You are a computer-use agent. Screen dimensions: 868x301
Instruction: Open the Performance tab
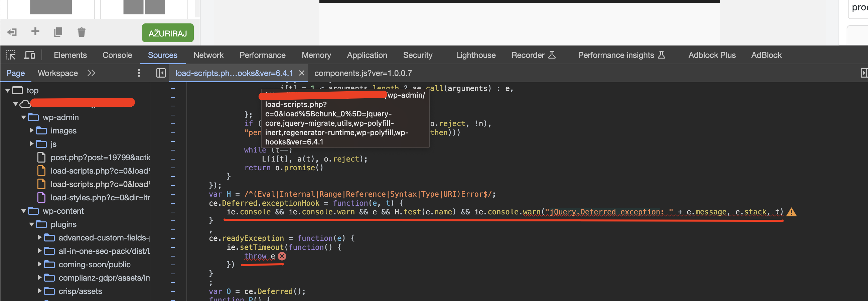(x=263, y=55)
